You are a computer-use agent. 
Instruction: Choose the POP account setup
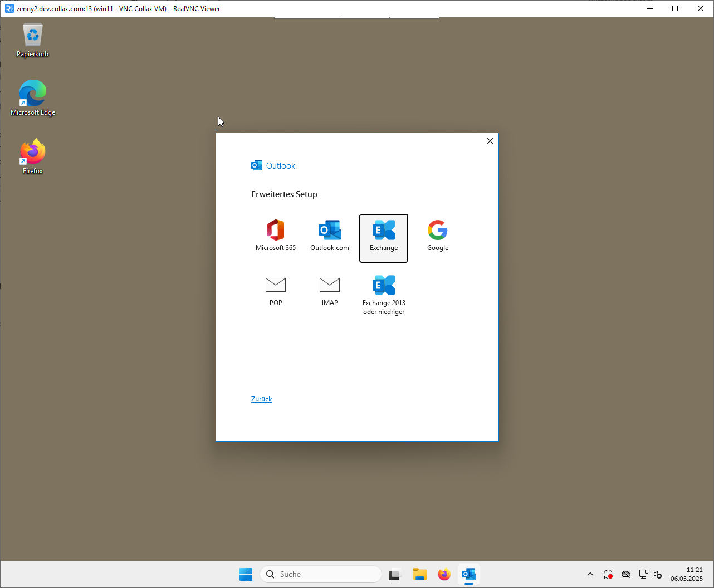276,291
